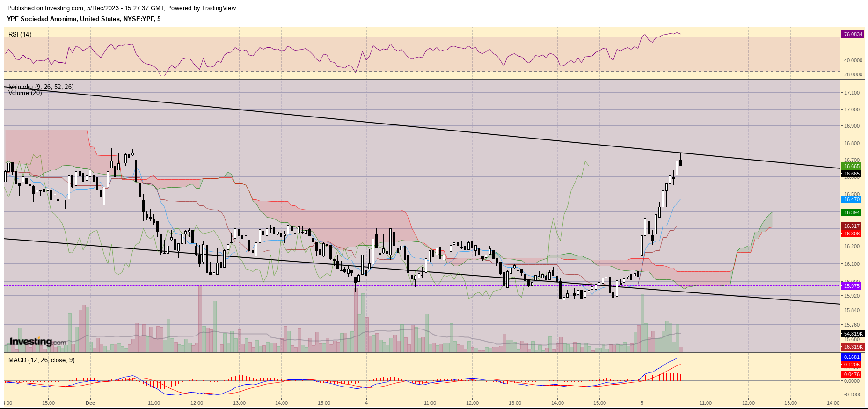The height and width of the screenshot is (409, 868).
Task: Select the green 16.394 price tag
Action: [852, 212]
